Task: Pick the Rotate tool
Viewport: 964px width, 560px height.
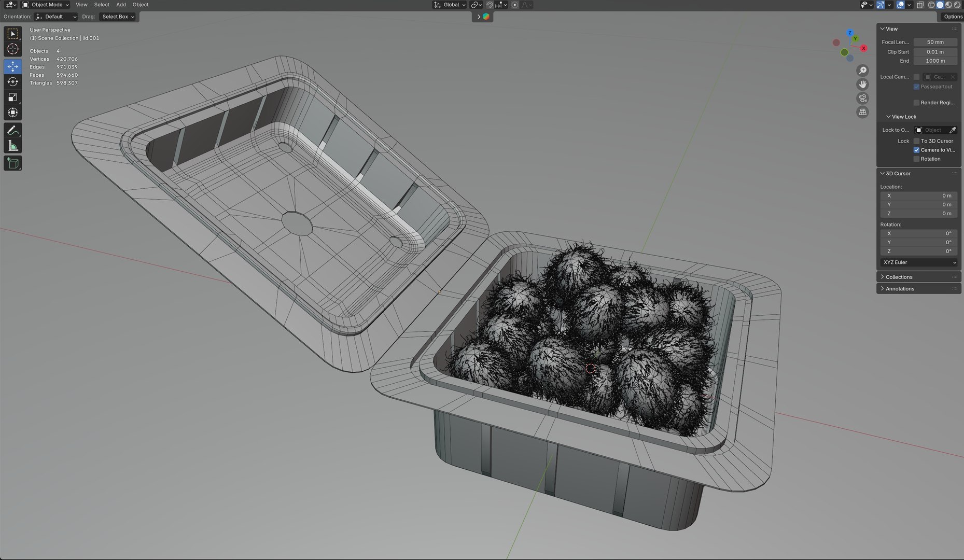Action: pos(13,82)
